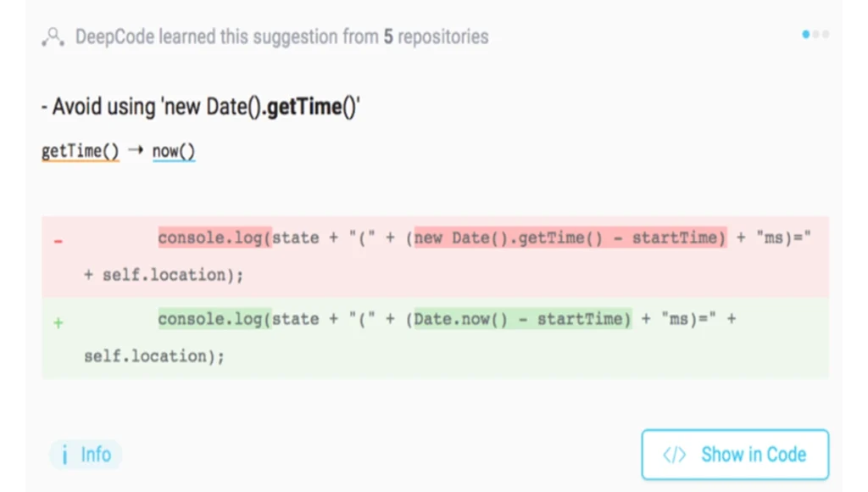Image resolution: width=868 pixels, height=492 pixels.
Task: Open the Info label text
Action: pos(96,455)
